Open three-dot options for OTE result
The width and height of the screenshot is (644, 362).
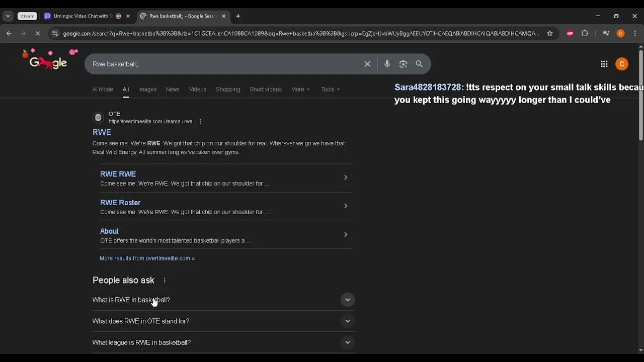[200, 122]
